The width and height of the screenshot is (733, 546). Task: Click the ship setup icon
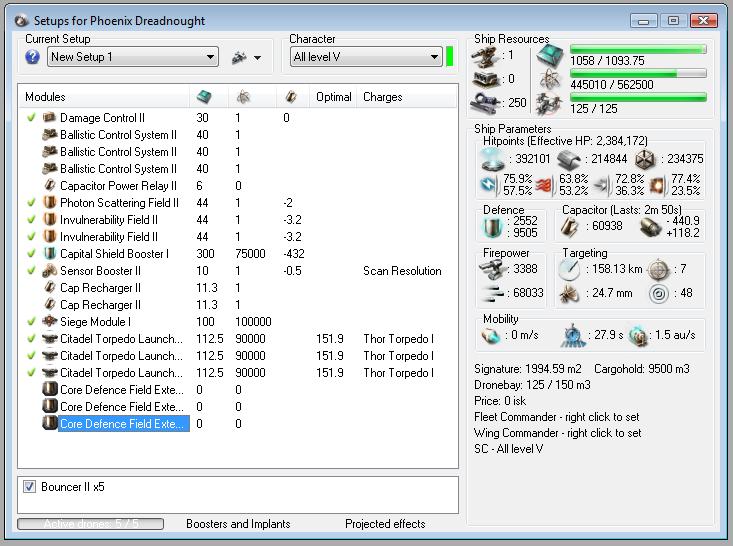point(239,57)
